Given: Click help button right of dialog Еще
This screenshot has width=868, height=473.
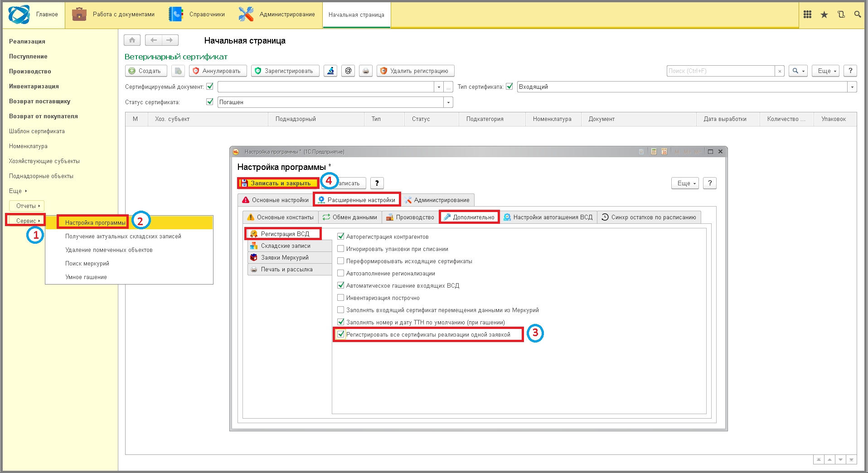Looking at the screenshot, I should 710,183.
